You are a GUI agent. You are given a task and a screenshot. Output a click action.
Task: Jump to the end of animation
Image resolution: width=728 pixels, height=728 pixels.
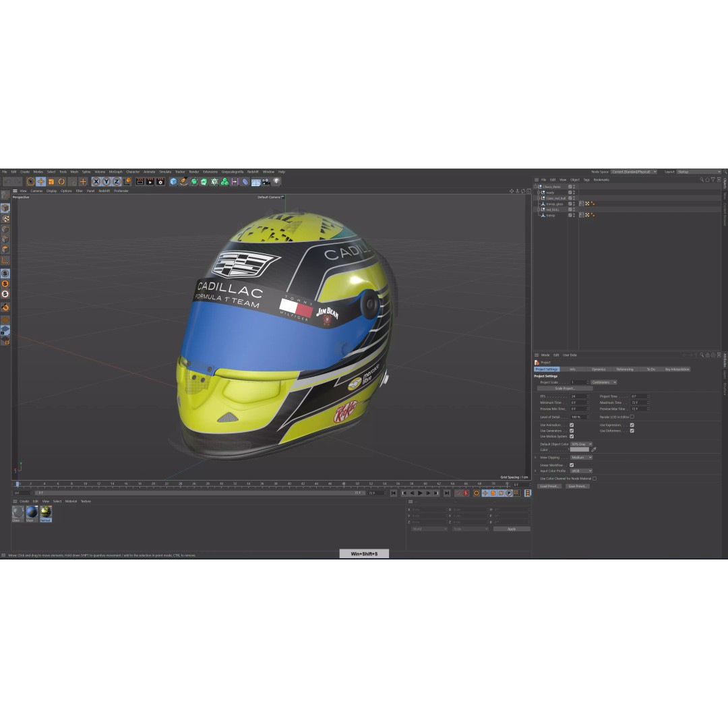[x=447, y=493]
